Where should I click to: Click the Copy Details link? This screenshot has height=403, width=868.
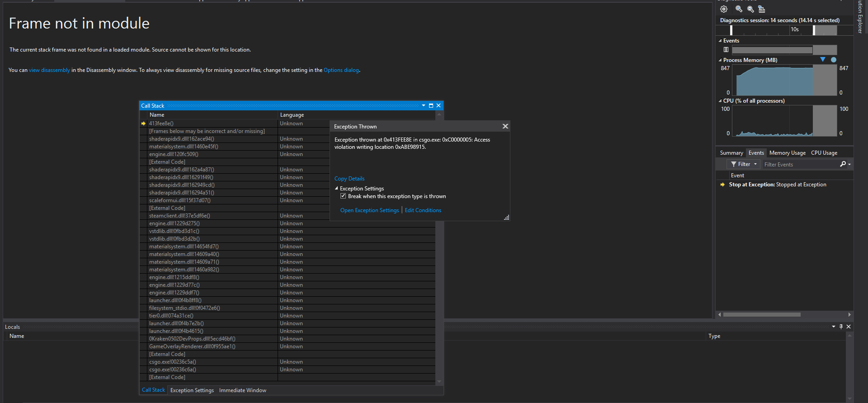(349, 179)
